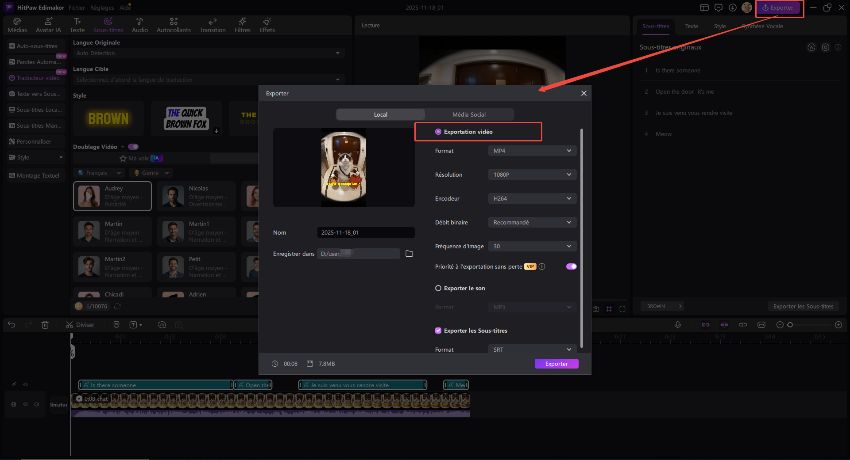The width and height of the screenshot is (850, 460).
Task: Toggle the lossless export priority switch
Action: click(x=571, y=267)
